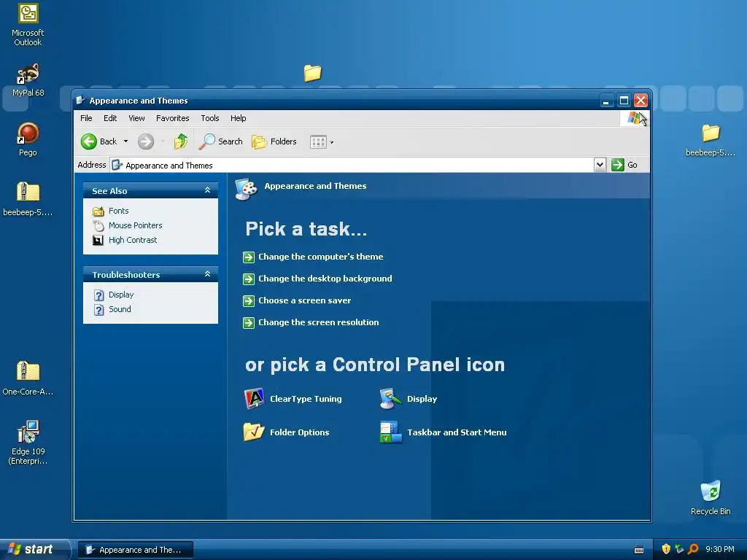Open the Views dropdown arrow
Image resolution: width=747 pixels, height=560 pixels.
(x=332, y=142)
